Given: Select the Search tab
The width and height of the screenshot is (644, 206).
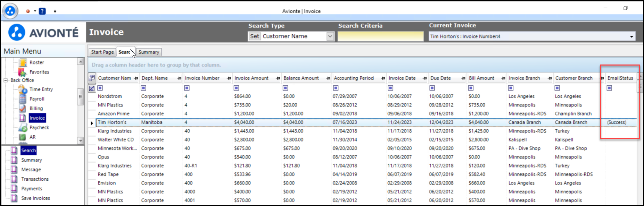Looking at the screenshot, I should coord(125,52).
